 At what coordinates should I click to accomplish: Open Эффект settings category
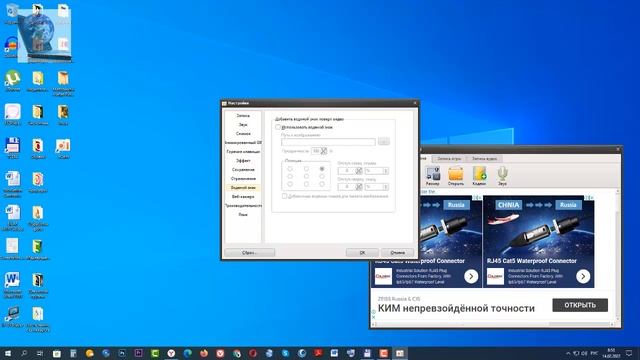pos(243,160)
